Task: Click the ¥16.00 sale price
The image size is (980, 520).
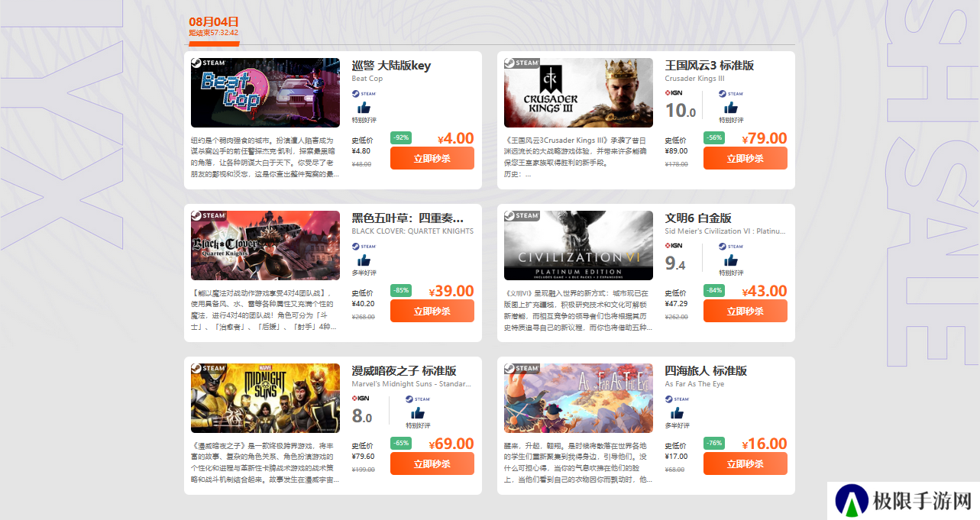Action: click(765, 444)
